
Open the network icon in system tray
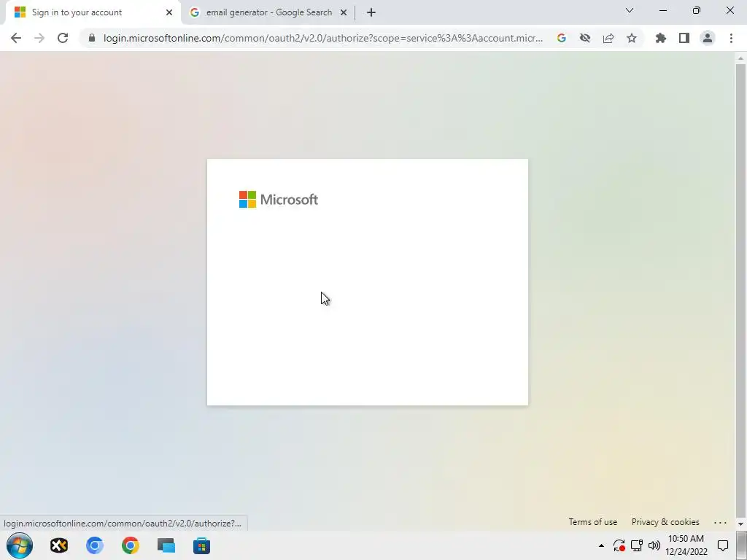click(636, 545)
